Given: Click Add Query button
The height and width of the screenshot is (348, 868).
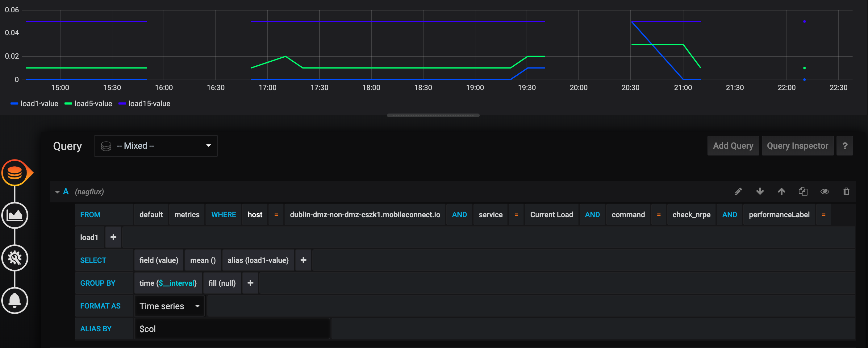Looking at the screenshot, I should (x=733, y=146).
